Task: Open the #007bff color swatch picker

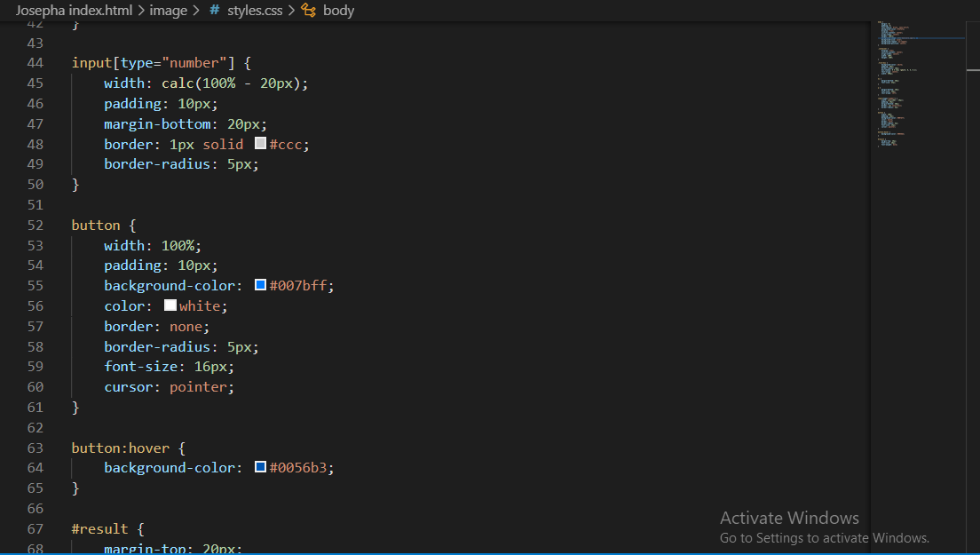Action: [x=261, y=285]
